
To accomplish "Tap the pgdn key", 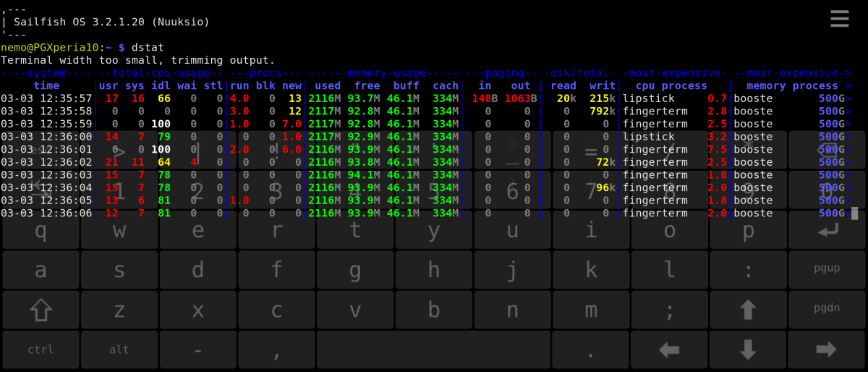I will click(827, 309).
